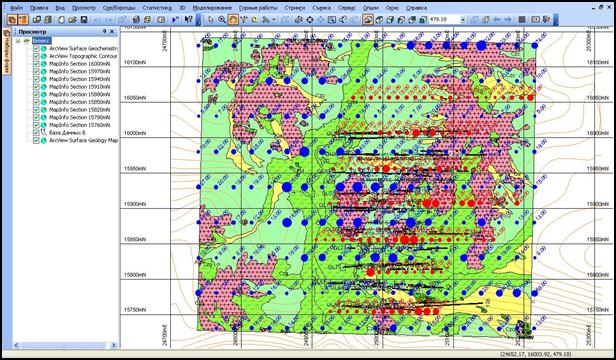The image size is (616, 360).
Task: Open the 479.18 elevation dropdown arrow
Action: pyautogui.click(x=463, y=20)
